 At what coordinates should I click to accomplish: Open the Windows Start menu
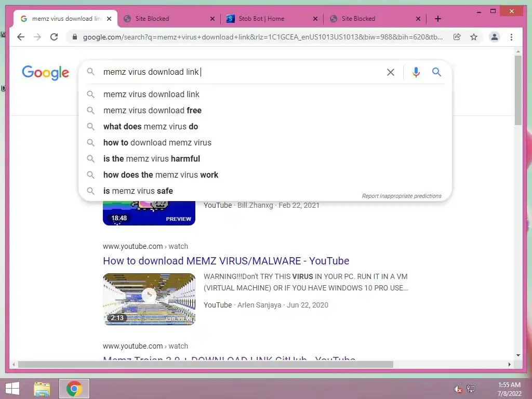(12, 389)
